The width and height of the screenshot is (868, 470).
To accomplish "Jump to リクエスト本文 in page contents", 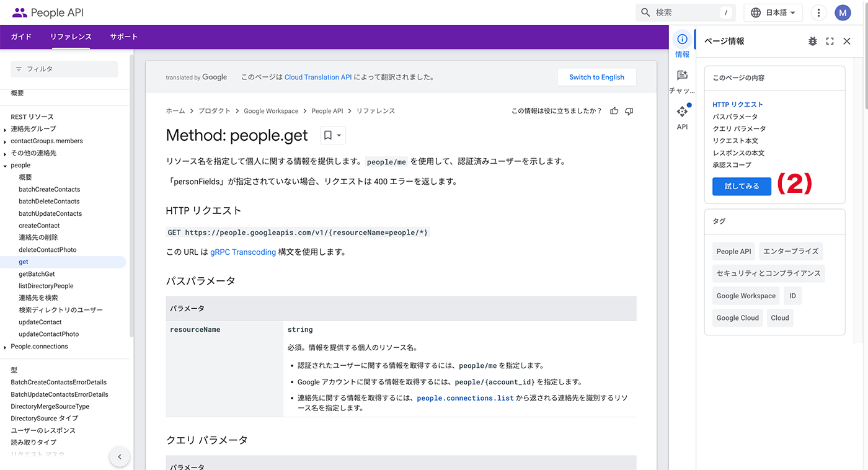I will pyautogui.click(x=735, y=141).
